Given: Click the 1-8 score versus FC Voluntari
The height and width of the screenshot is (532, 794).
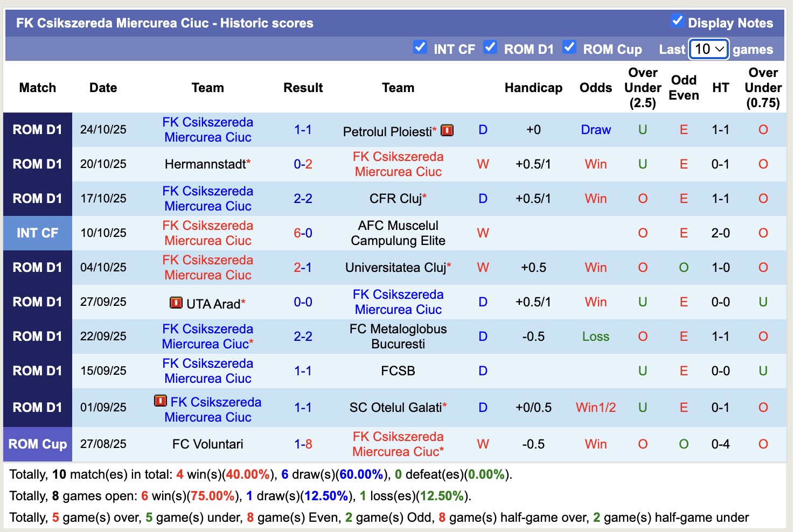Looking at the screenshot, I should coord(303,444).
